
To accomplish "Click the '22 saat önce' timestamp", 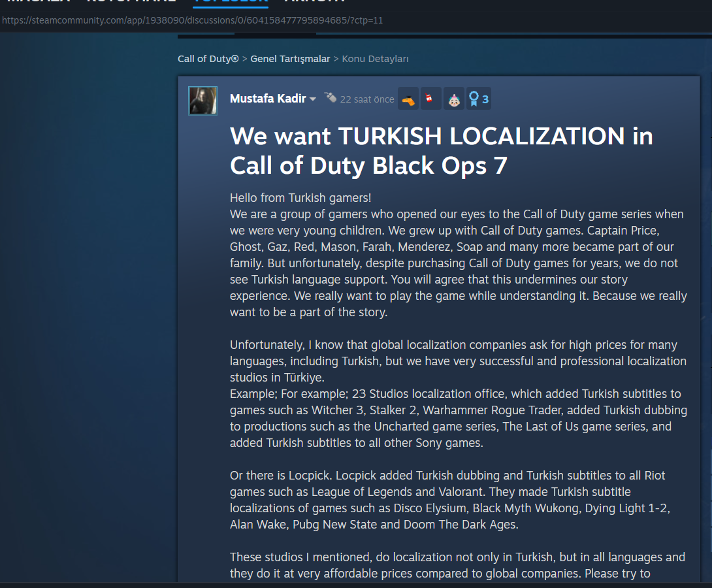I will pyautogui.click(x=367, y=99).
